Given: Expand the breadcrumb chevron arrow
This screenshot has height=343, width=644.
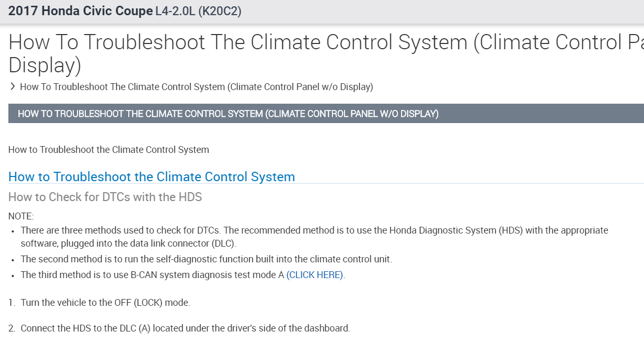Looking at the screenshot, I should click(x=13, y=86).
